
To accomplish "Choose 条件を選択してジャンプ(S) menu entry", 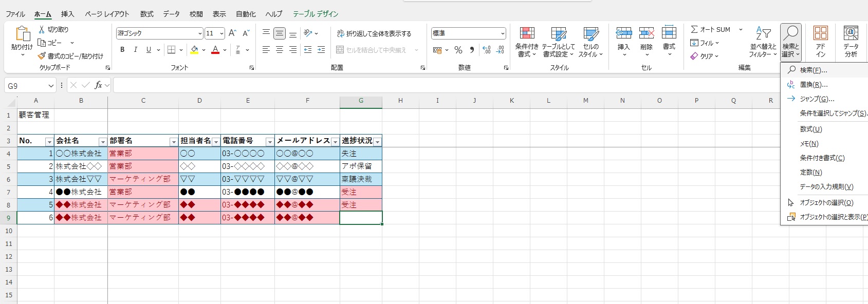I will tap(833, 113).
